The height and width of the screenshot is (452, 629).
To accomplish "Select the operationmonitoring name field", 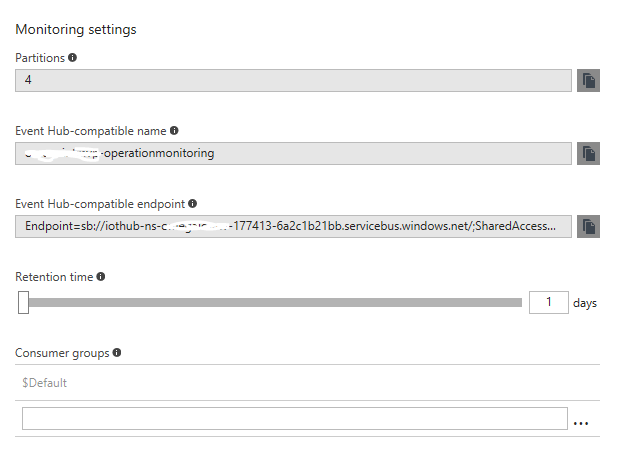I will (294, 154).
